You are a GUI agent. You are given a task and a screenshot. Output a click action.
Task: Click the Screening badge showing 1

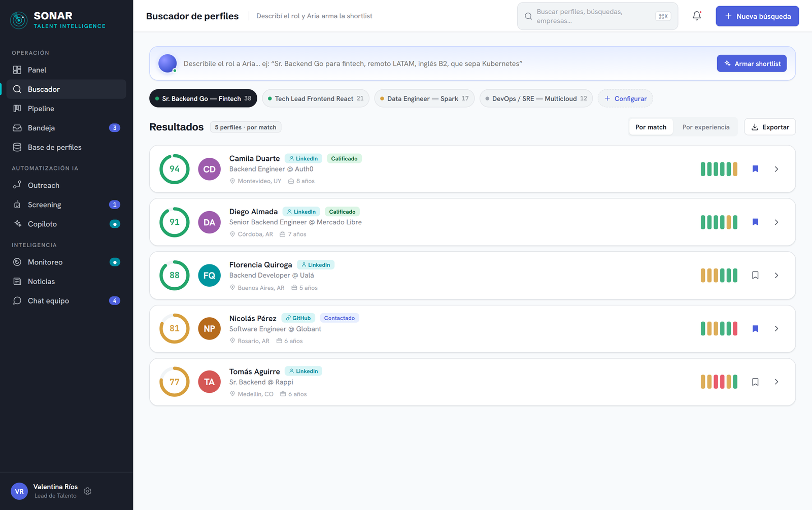(115, 205)
